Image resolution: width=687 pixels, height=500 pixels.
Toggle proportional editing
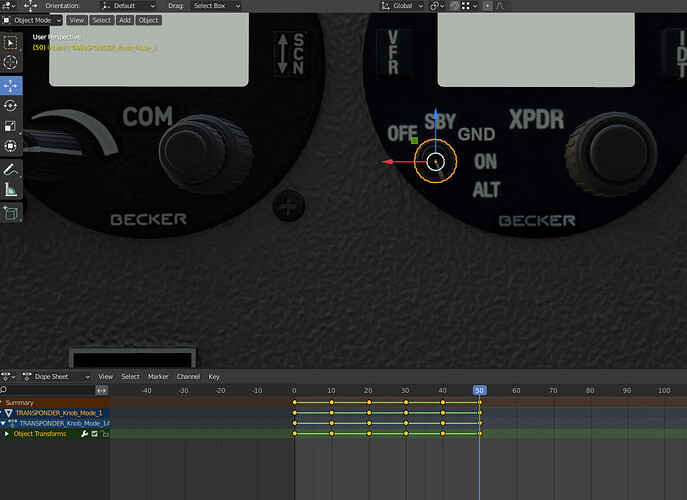pos(487,6)
